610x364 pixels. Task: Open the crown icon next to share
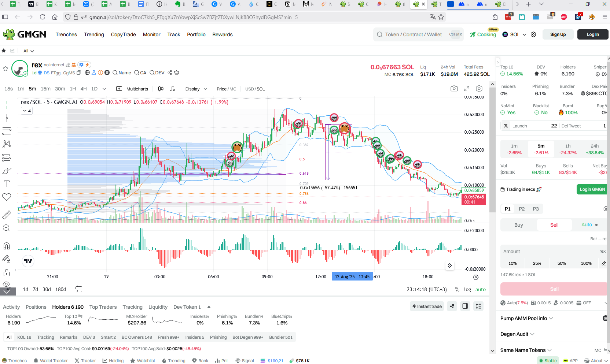(x=177, y=73)
